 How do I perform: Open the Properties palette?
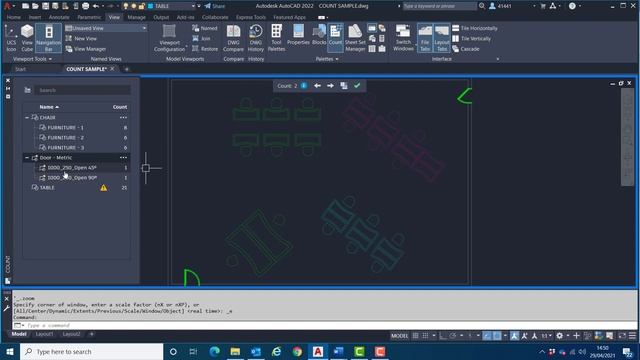[298, 35]
